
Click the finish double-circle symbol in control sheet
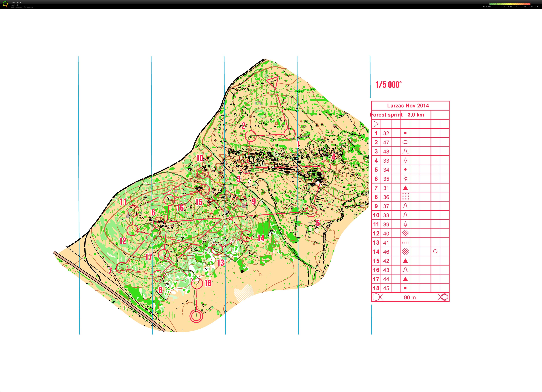point(445,297)
